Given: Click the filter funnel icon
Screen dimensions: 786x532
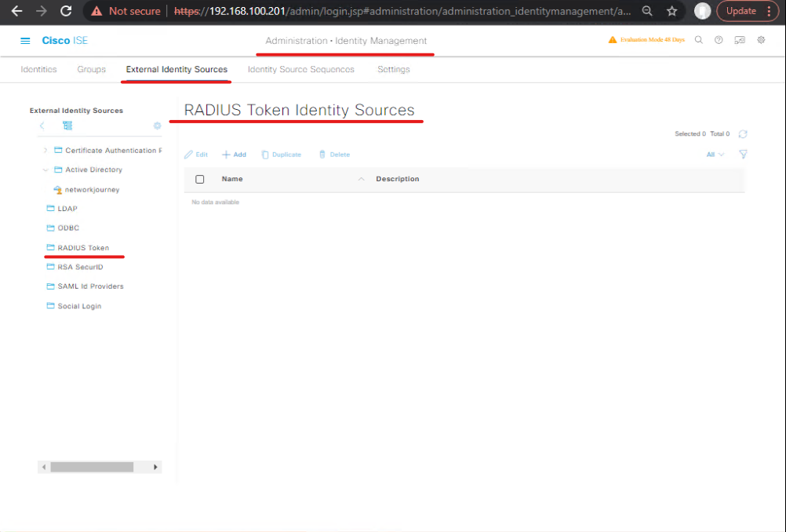Looking at the screenshot, I should pyautogui.click(x=744, y=155).
